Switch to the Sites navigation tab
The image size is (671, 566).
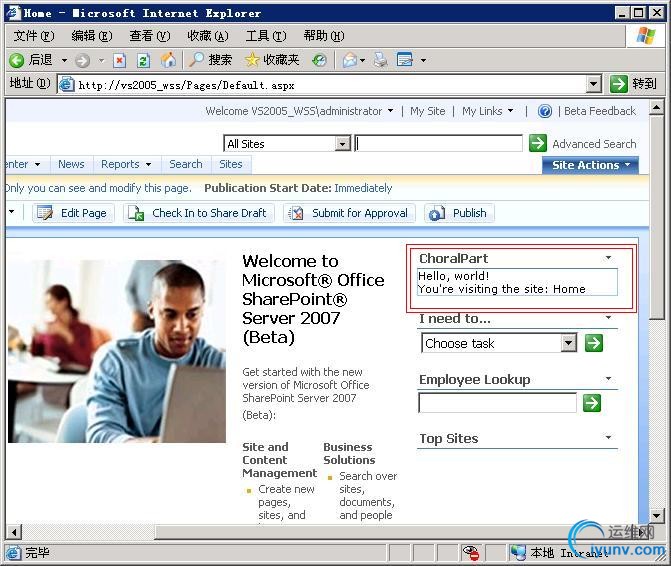tap(231, 164)
